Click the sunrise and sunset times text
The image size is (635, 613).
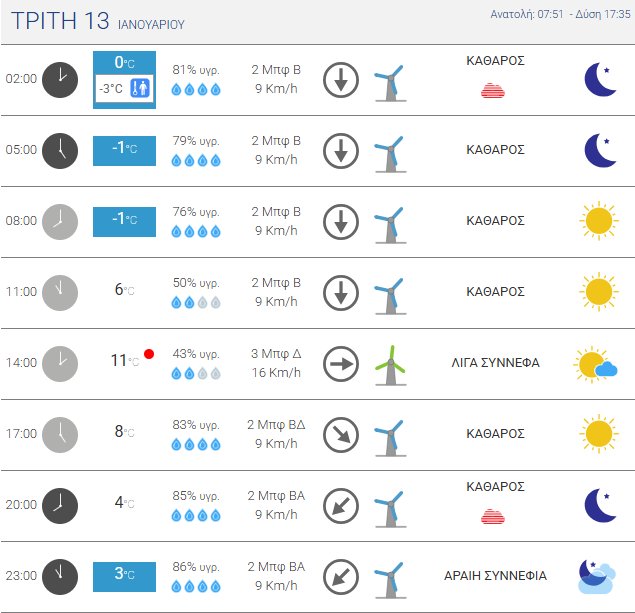pos(560,15)
